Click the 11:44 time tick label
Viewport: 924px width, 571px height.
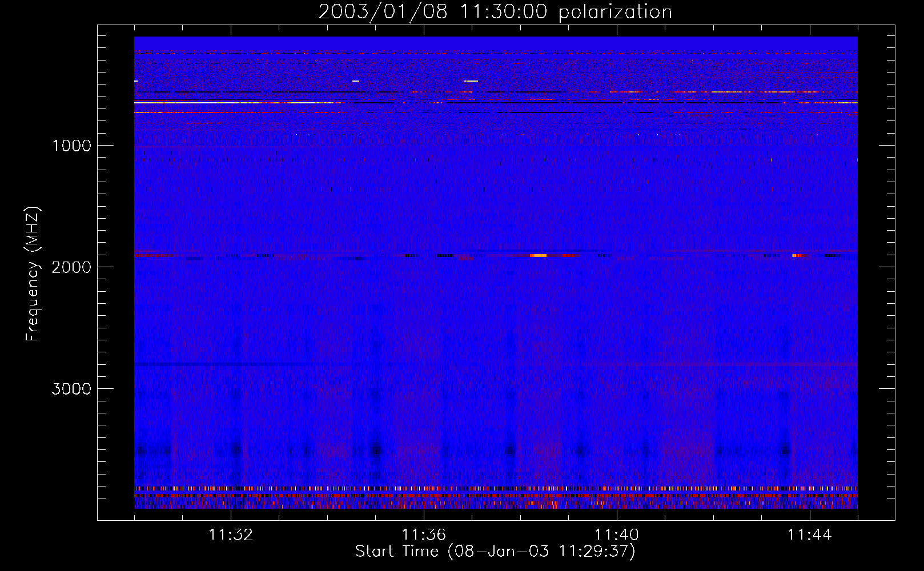[x=809, y=535]
